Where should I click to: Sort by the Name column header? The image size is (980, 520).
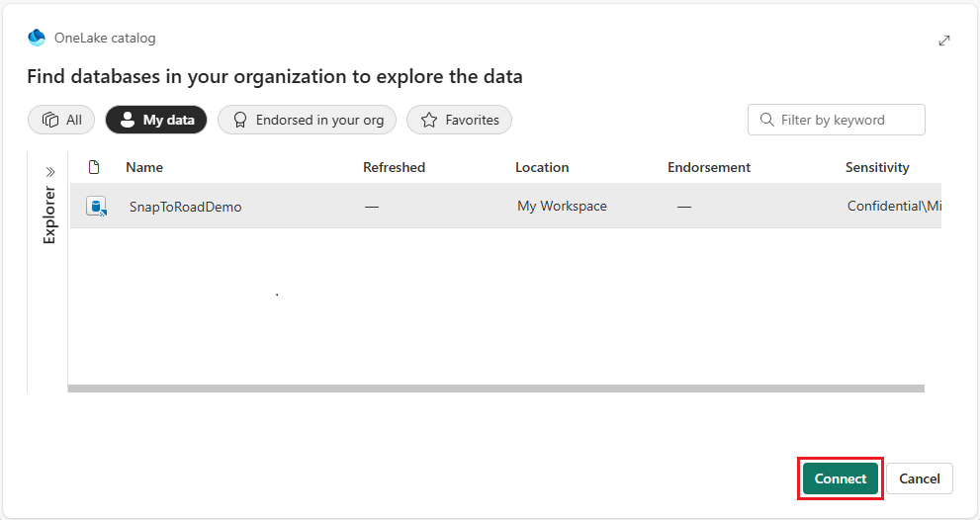[x=144, y=167]
